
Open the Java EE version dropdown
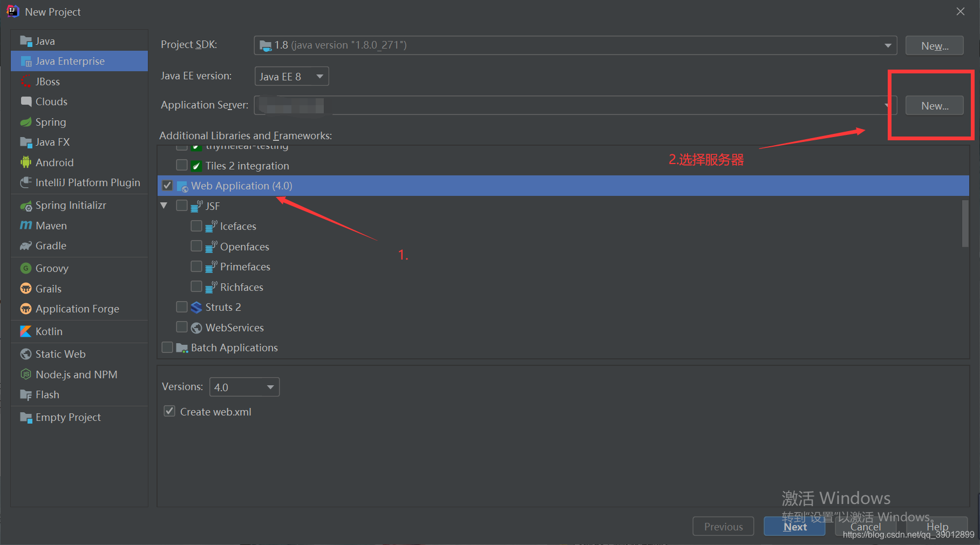(291, 76)
